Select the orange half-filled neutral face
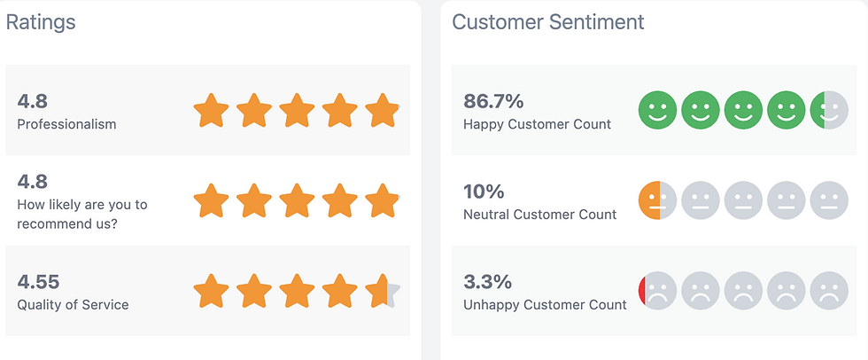The image size is (868, 360). (x=657, y=200)
